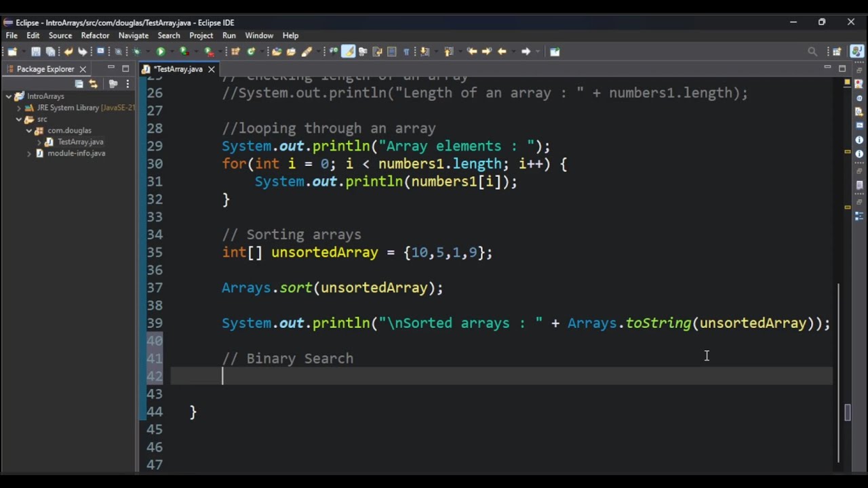The width and height of the screenshot is (868, 488).
Task: Open the Navigate menu
Action: (134, 35)
